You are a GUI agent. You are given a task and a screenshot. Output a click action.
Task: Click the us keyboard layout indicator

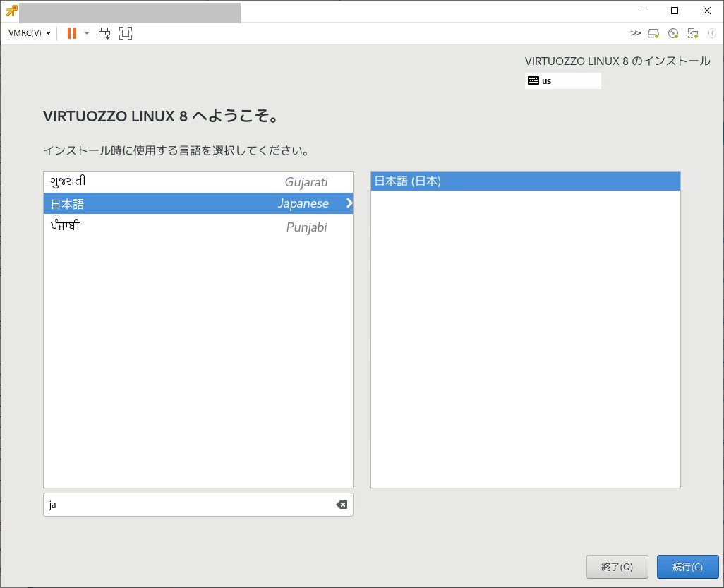[x=563, y=81]
